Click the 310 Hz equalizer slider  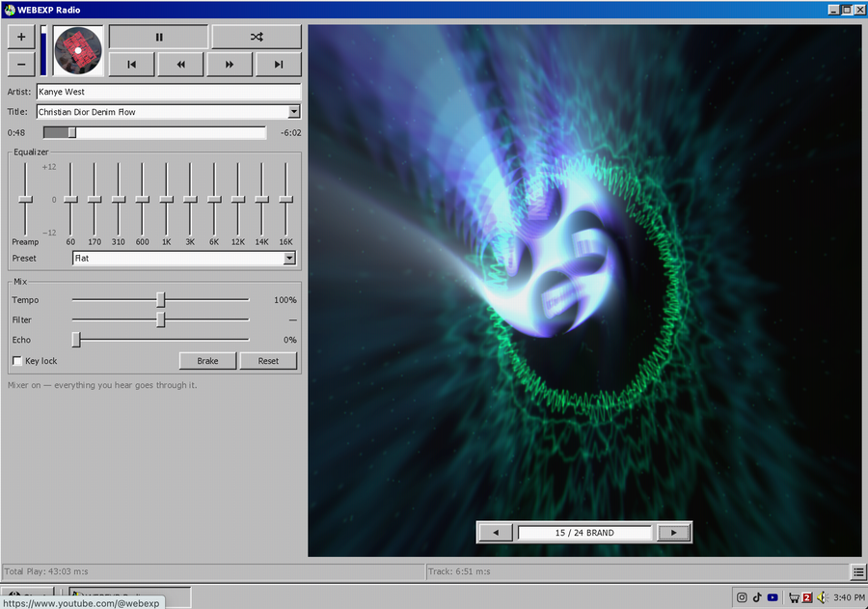pos(119,200)
